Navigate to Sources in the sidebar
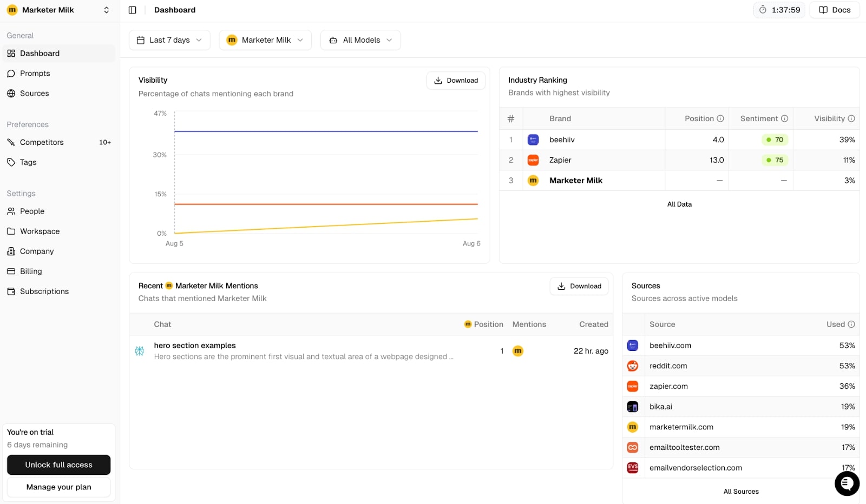The width and height of the screenshot is (866, 504). pyautogui.click(x=34, y=93)
